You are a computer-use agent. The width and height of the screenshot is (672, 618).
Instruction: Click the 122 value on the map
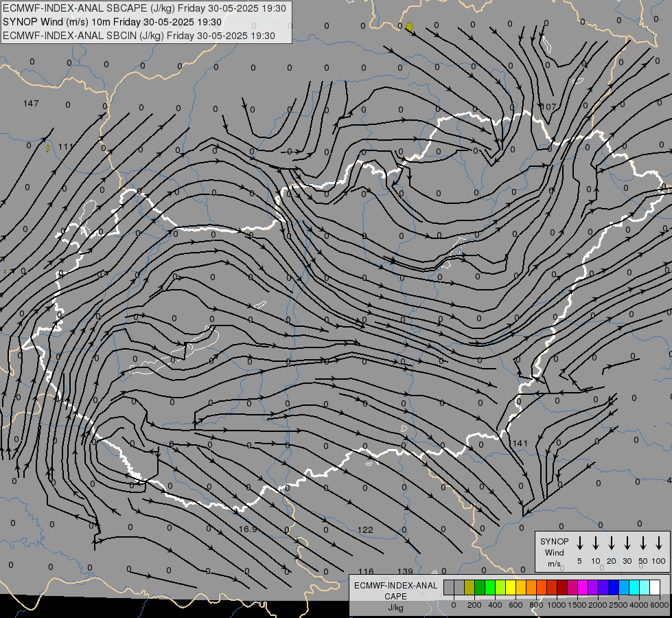click(x=365, y=529)
